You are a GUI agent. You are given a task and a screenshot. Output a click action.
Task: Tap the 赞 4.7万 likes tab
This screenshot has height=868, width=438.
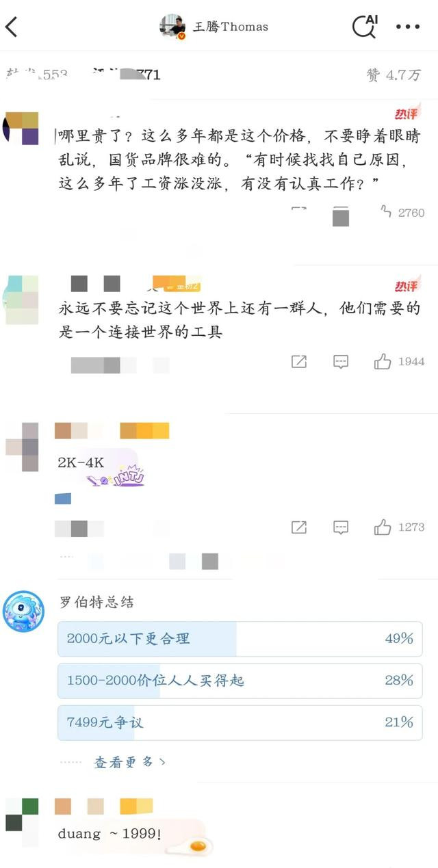click(x=394, y=75)
